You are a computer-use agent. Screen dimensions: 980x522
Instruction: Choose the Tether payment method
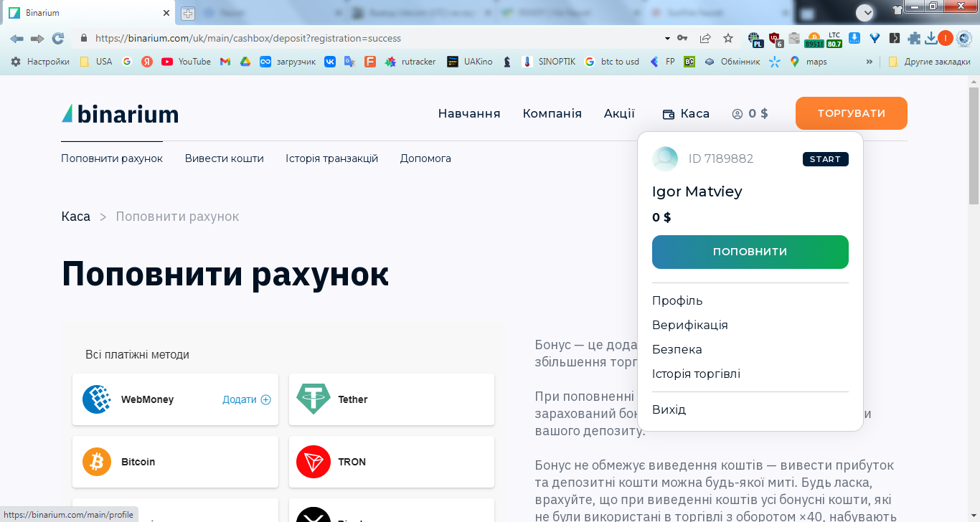click(392, 399)
